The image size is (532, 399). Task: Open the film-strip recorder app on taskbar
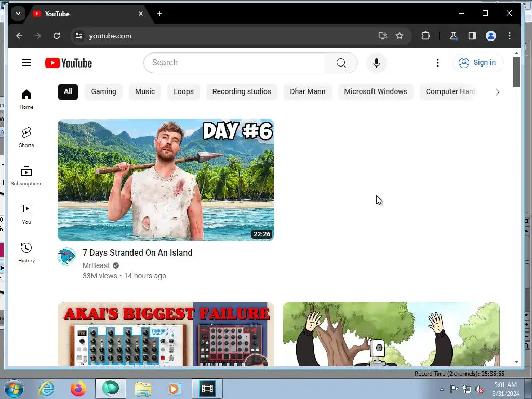(207, 389)
